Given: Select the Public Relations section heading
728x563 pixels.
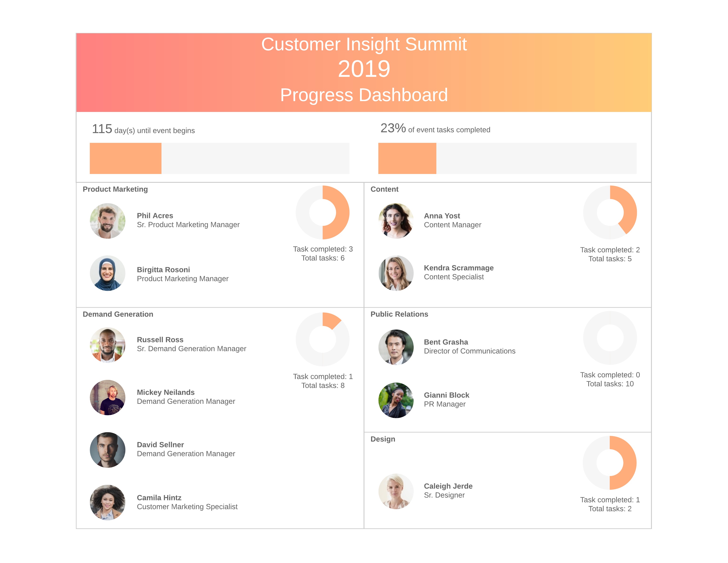Looking at the screenshot, I should tap(399, 314).
